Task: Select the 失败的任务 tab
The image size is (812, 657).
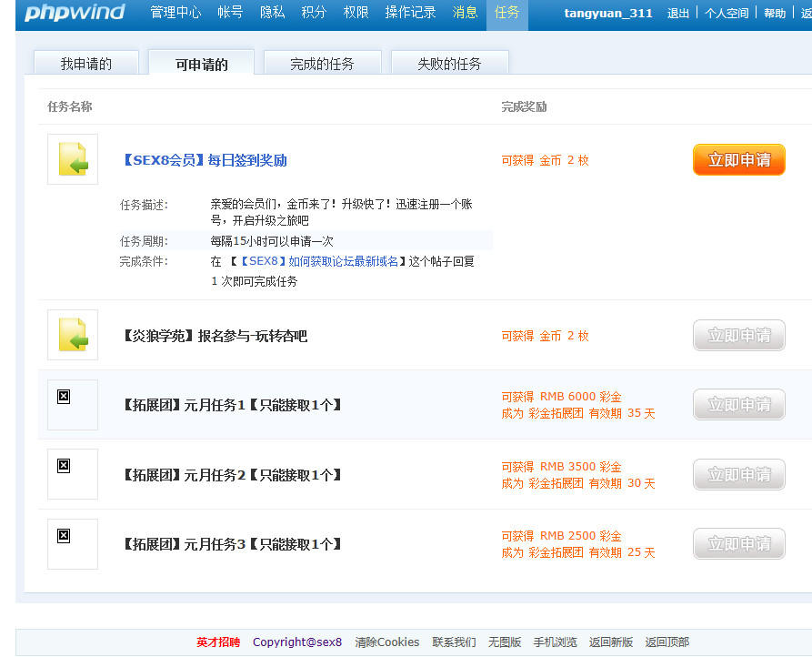Action: 449,64
